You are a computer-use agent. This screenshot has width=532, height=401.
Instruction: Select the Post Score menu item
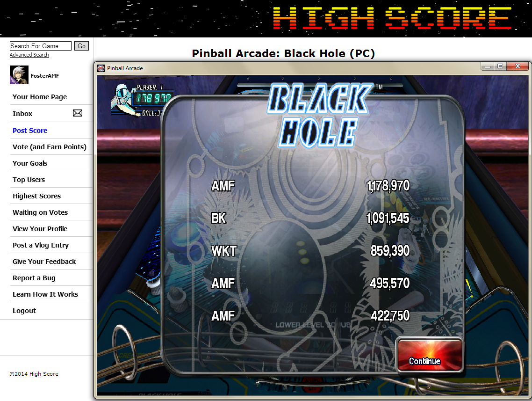pyautogui.click(x=30, y=131)
